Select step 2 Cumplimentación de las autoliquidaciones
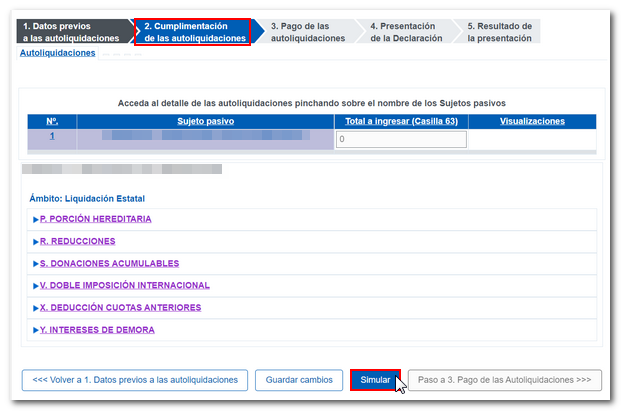This screenshot has width=621, height=411. (x=194, y=32)
